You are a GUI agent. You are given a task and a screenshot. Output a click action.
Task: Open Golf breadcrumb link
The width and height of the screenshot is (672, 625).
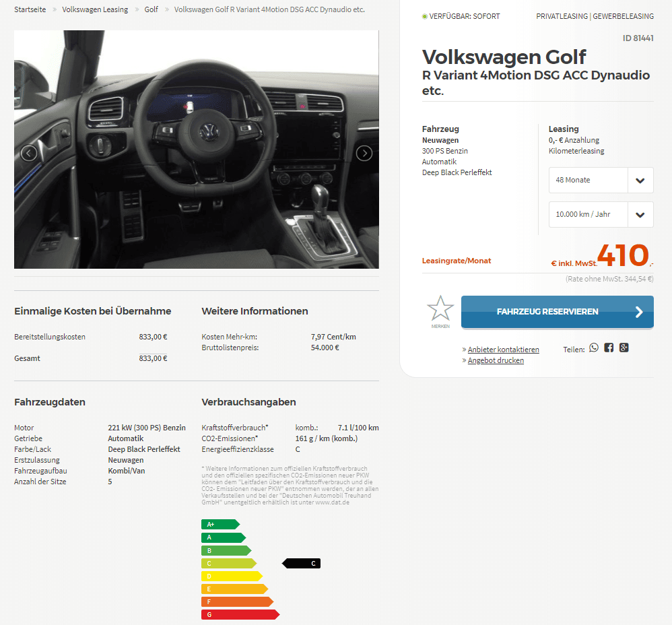point(151,9)
